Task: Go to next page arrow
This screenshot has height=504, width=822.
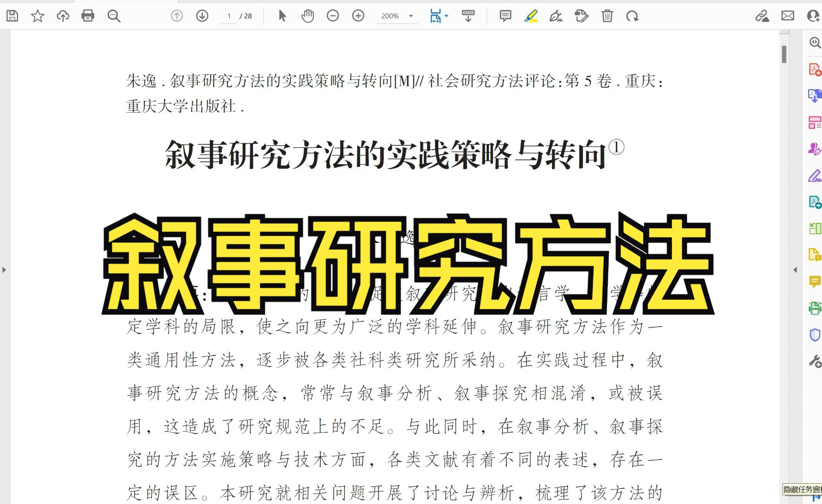Action: tap(202, 16)
